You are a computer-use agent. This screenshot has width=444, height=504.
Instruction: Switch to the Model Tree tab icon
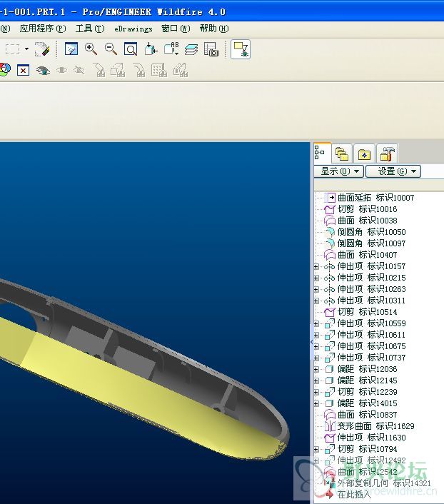tap(322, 153)
